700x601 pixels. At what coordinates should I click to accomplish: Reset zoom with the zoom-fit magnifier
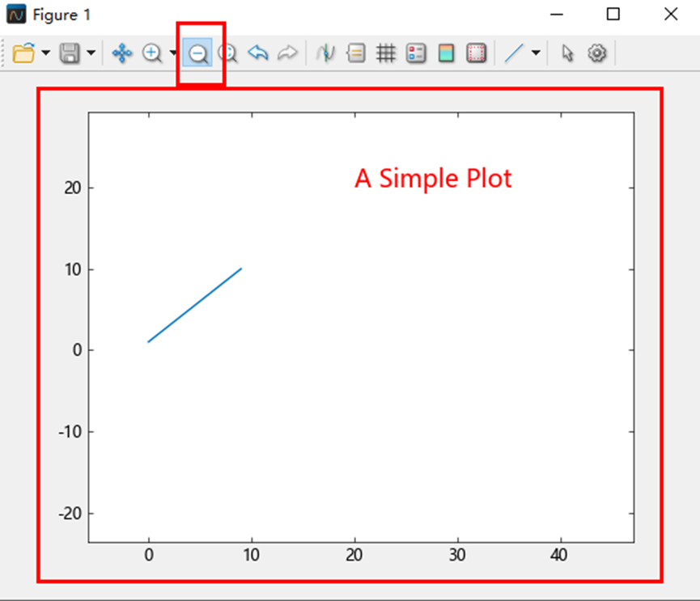[227, 53]
